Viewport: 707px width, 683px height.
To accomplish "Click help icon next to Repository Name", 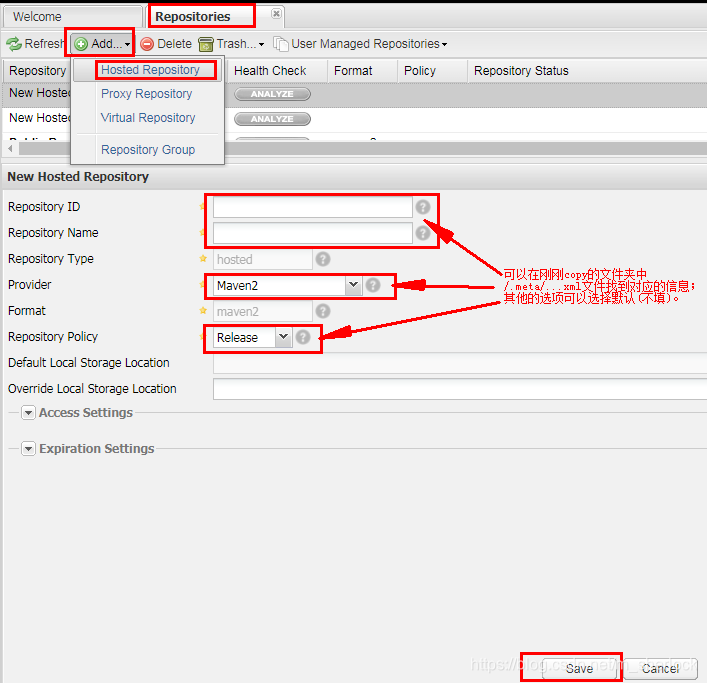I will [x=422, y=233].
